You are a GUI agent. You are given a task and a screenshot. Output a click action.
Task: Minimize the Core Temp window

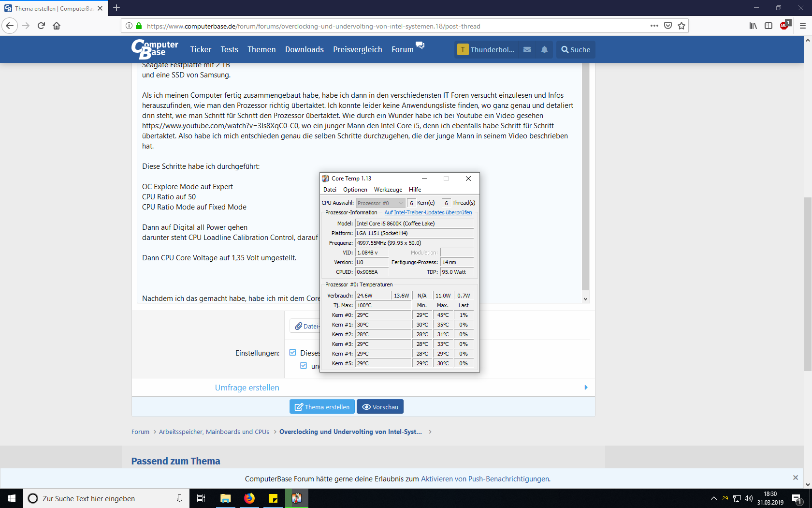pyautogui.click(x=424, y=179)
